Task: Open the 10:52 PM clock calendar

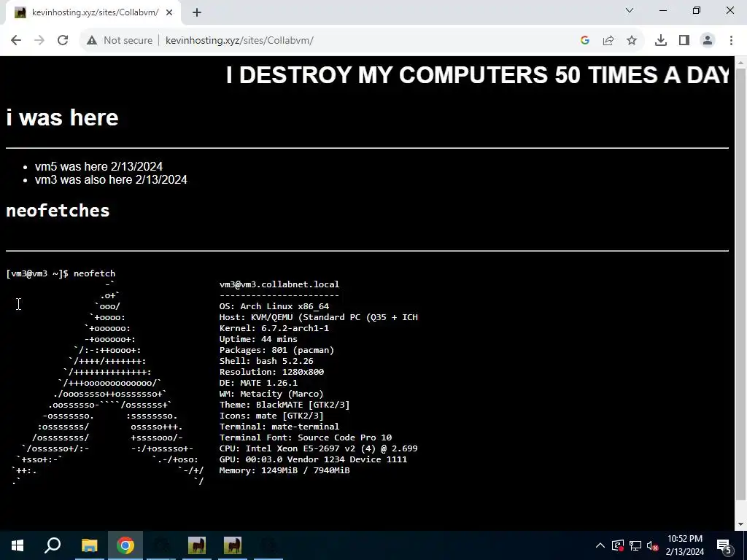Action: [x=684, y=545]
